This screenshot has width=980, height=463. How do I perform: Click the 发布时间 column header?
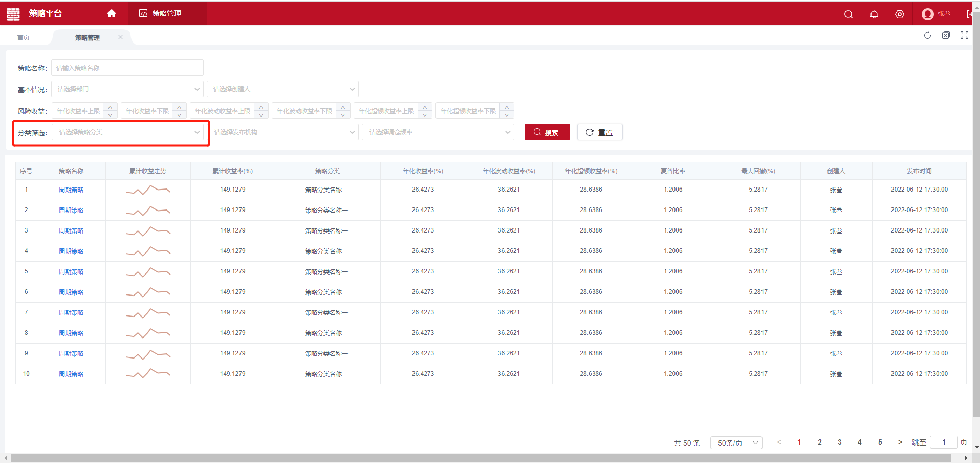919,171
